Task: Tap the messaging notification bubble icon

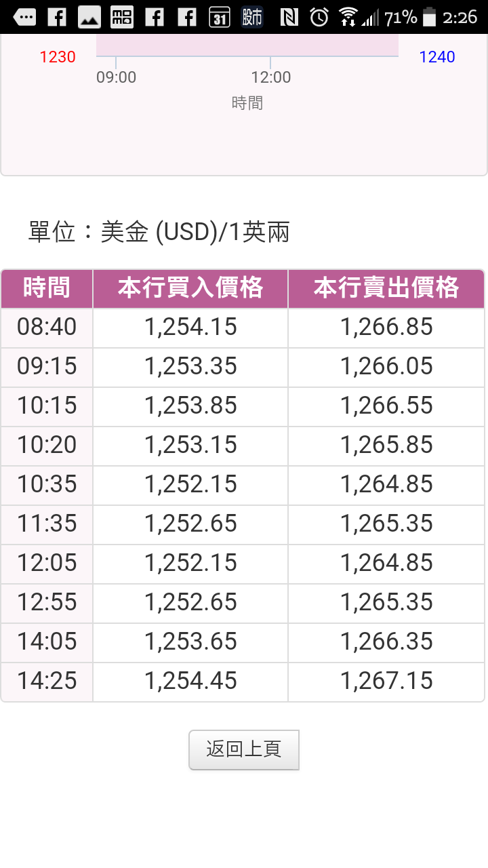Action: click(25, 17)
